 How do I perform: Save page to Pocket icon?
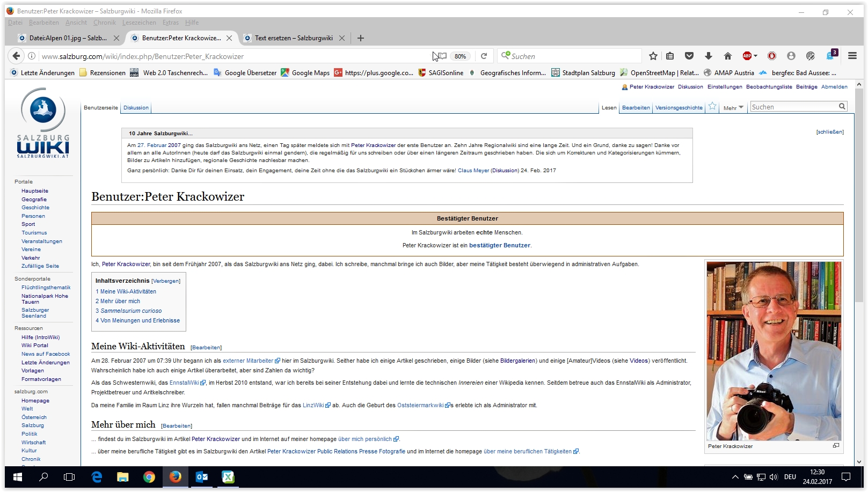689,56
